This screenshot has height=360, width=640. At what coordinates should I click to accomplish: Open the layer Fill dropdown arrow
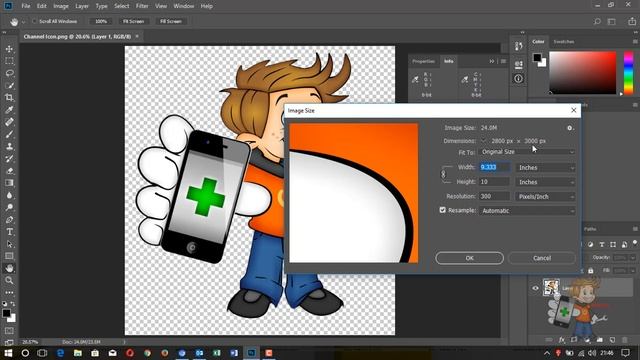point(633,271)
